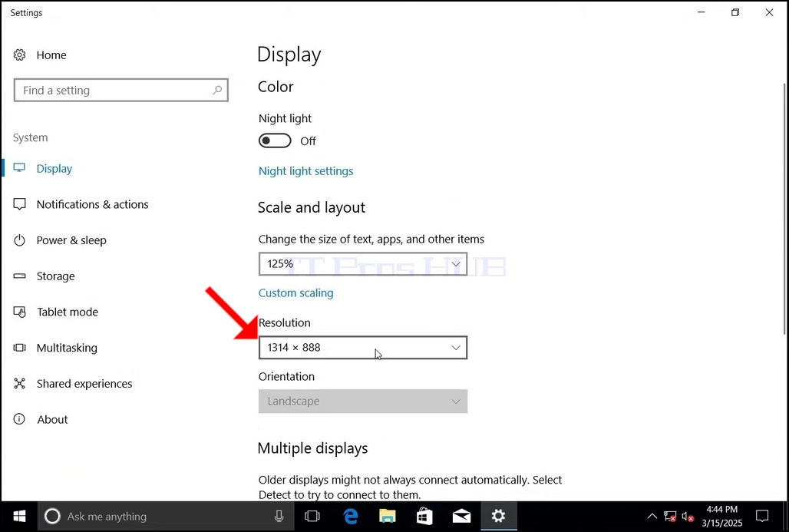
Task: Click the Tablet mode icon
Action: (x=19, y=312)
